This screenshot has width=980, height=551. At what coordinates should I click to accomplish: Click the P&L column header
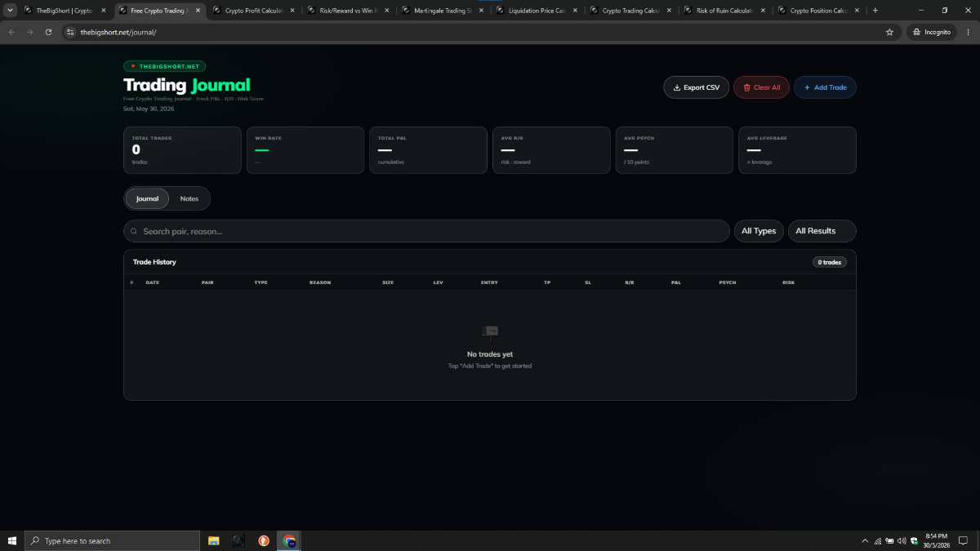(676, 282)
